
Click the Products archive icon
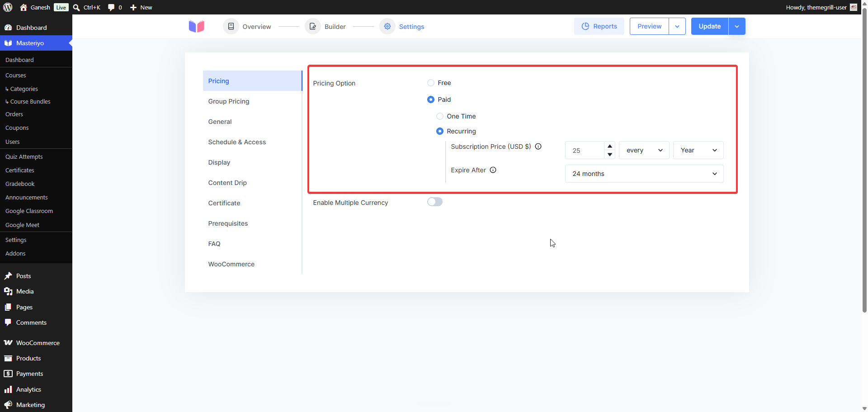coord(8,358)
